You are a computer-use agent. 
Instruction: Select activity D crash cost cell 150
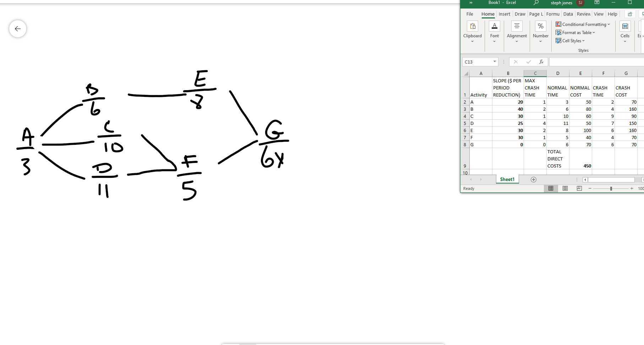626,124
